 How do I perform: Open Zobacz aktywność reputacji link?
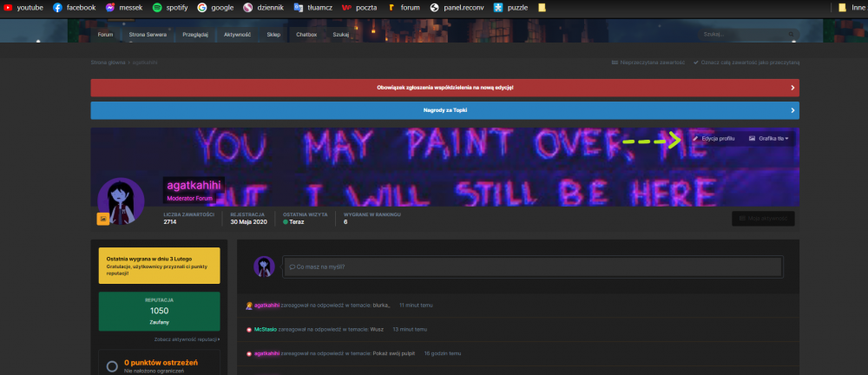(187, 339)
